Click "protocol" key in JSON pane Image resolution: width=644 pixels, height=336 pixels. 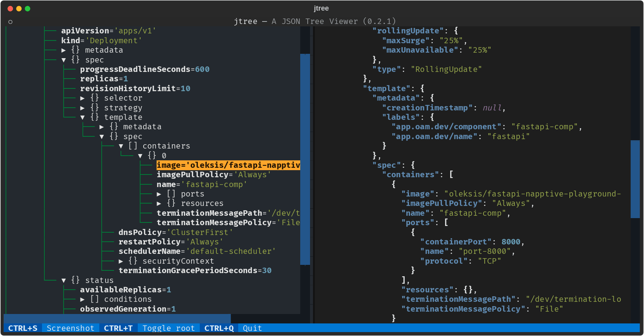tap(444, 261)
